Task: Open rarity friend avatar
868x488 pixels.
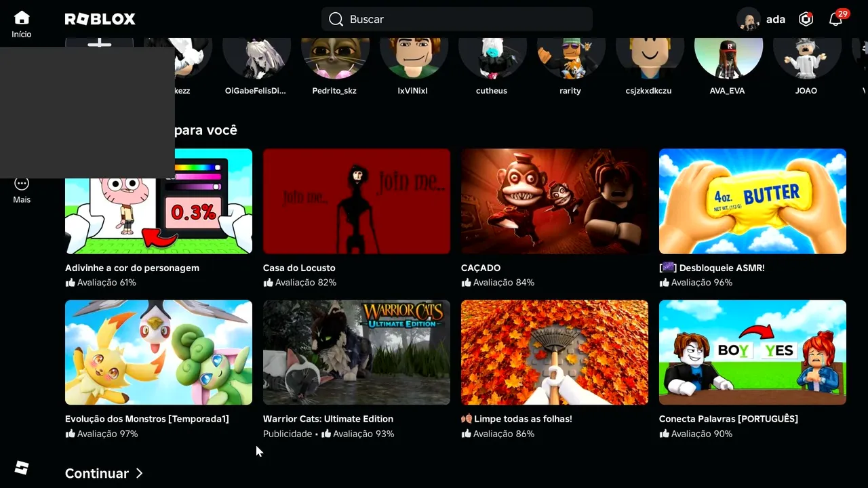Action: coord(570,59)
